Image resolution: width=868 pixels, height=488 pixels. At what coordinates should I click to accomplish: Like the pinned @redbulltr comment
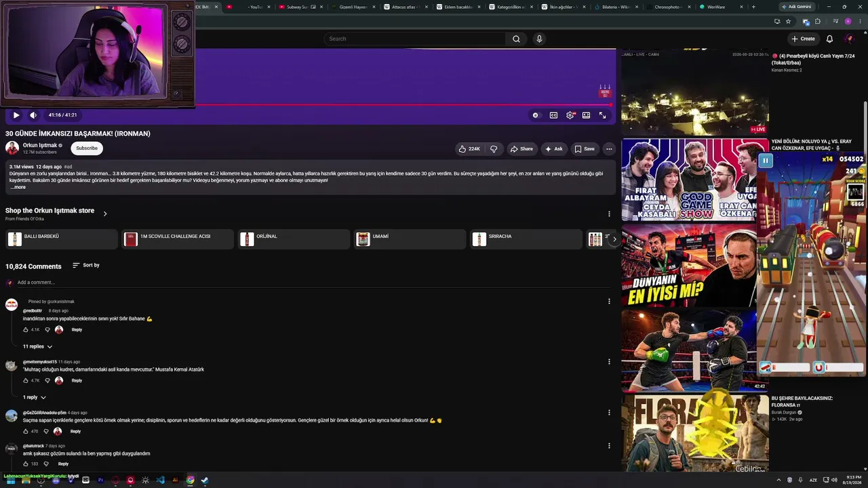pos(26,330)
